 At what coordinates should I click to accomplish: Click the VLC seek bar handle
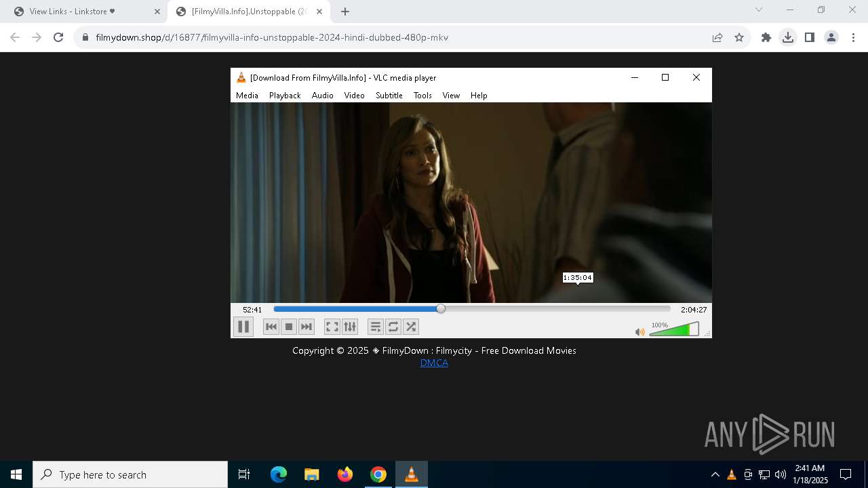click(x=441, y=309)
